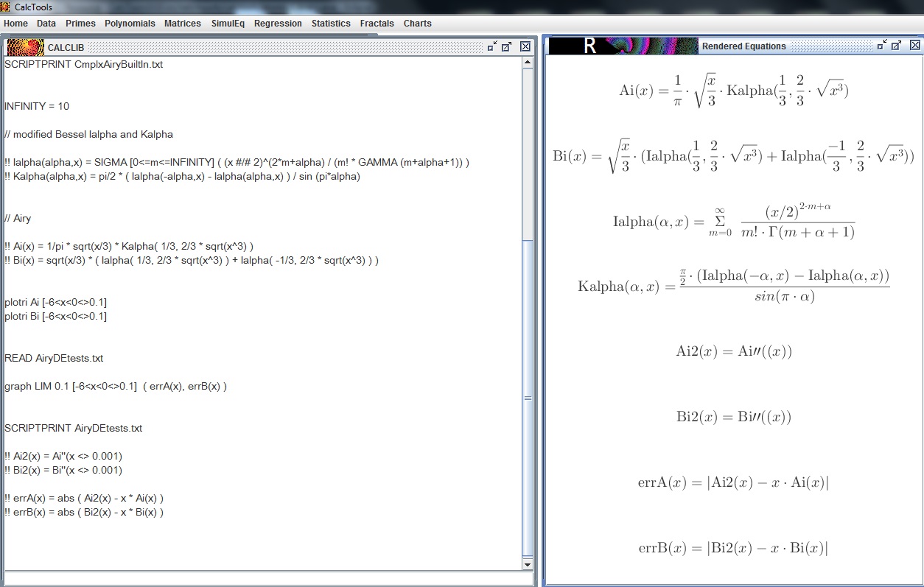The height and width of the screenshot is (587, 924).
Task: Click the CALCLIB title bar label
Action: 66,48
